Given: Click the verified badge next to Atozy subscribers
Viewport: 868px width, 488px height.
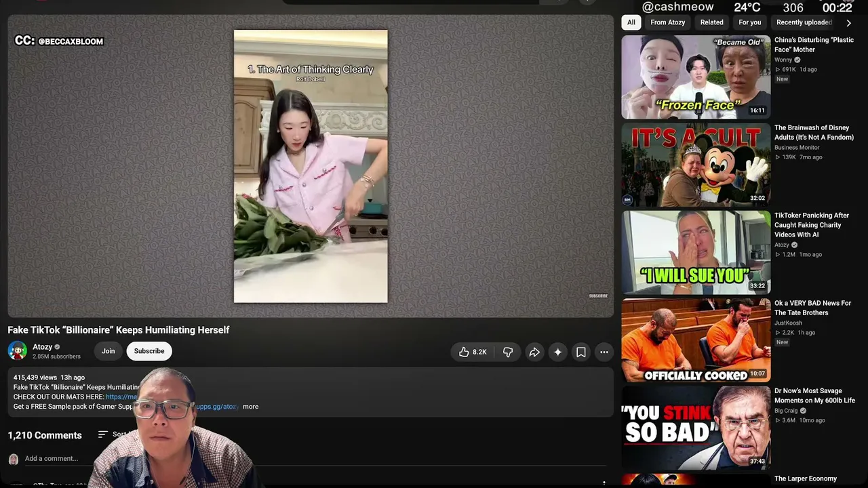Looking at the screenshot, I should click(x=57, y=347).
